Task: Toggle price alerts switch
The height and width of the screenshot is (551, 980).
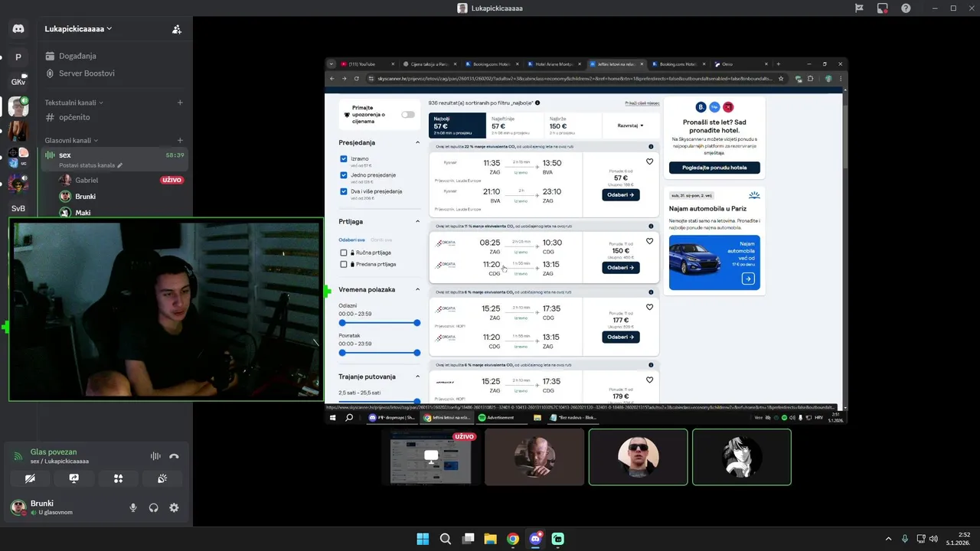Action: pyautogui.click(x=408, y=115)
